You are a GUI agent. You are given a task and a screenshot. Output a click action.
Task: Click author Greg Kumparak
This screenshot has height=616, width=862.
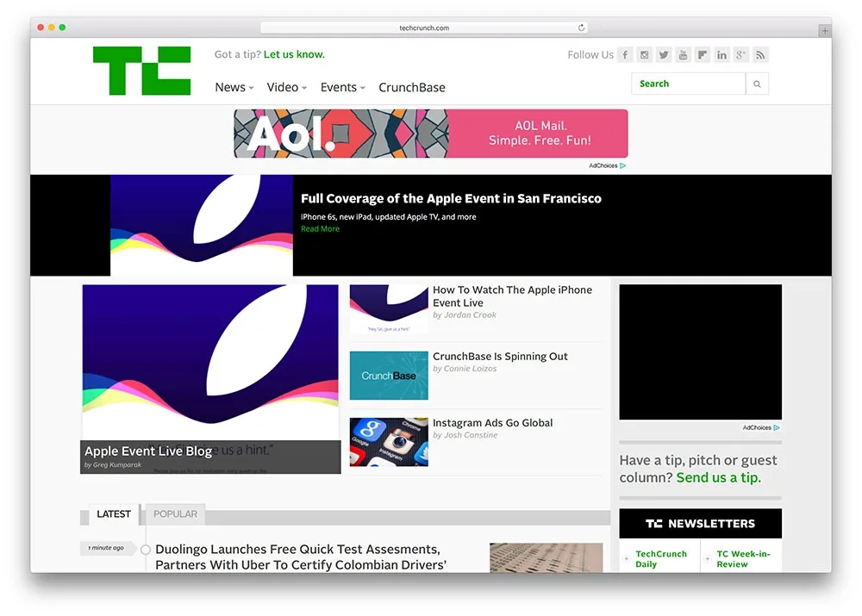[x=117, y=465]
